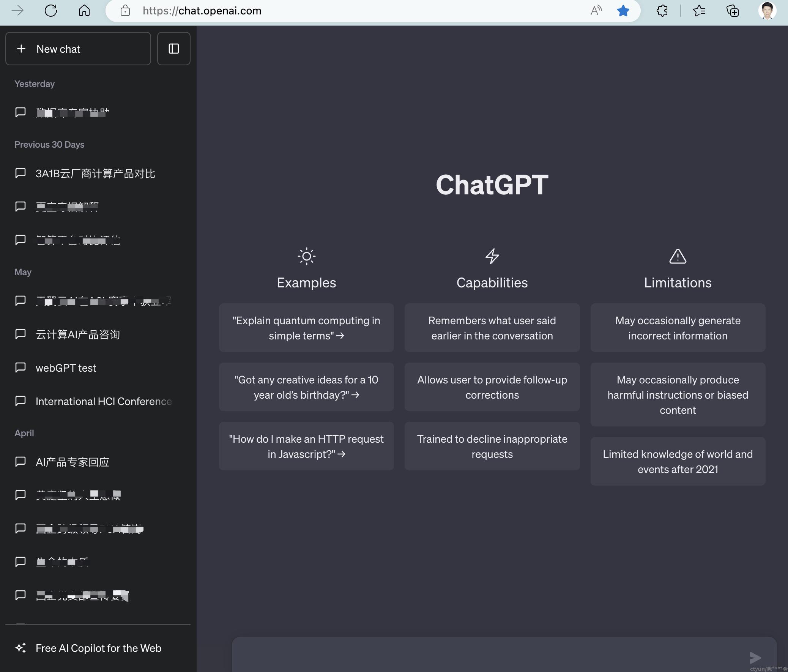Go to browser home page icon

[x=84, y=11]
